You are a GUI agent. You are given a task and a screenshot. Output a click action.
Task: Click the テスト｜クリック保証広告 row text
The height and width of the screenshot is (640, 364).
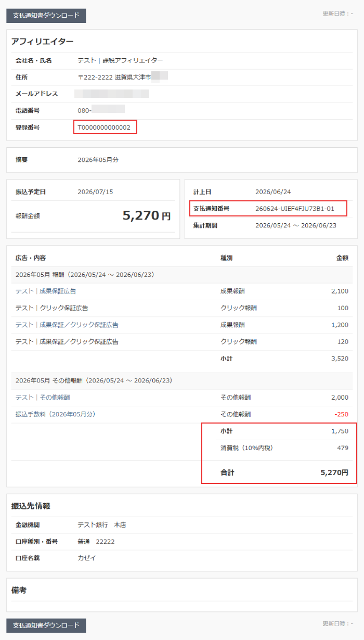tap(51, 308)
